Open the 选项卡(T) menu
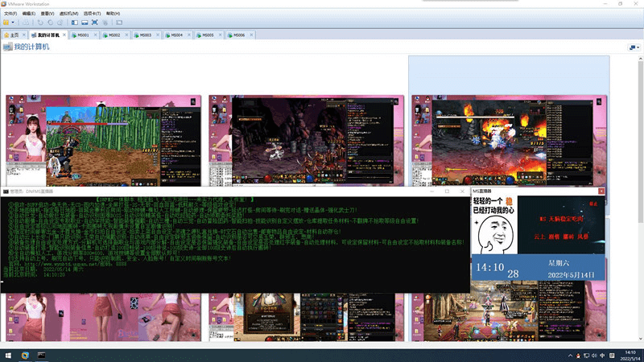Screen dimensions: 644x362 coord(92,14)
